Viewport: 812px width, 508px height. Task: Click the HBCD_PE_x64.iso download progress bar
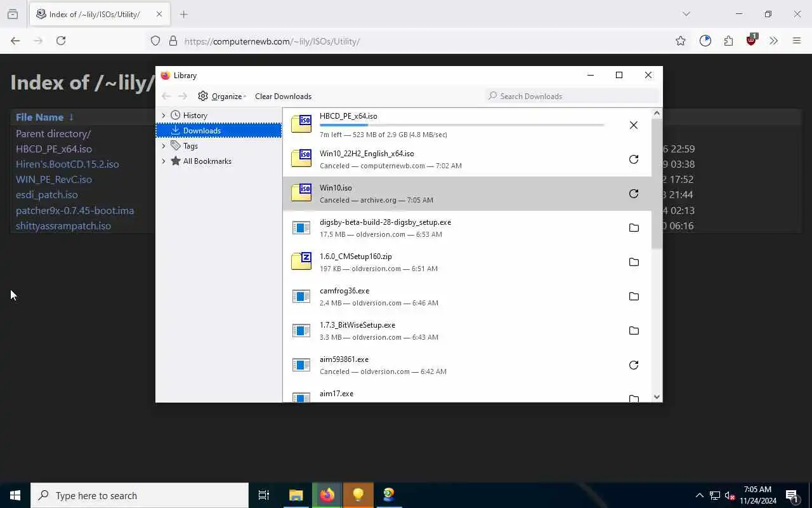click(x=462, y=125)
